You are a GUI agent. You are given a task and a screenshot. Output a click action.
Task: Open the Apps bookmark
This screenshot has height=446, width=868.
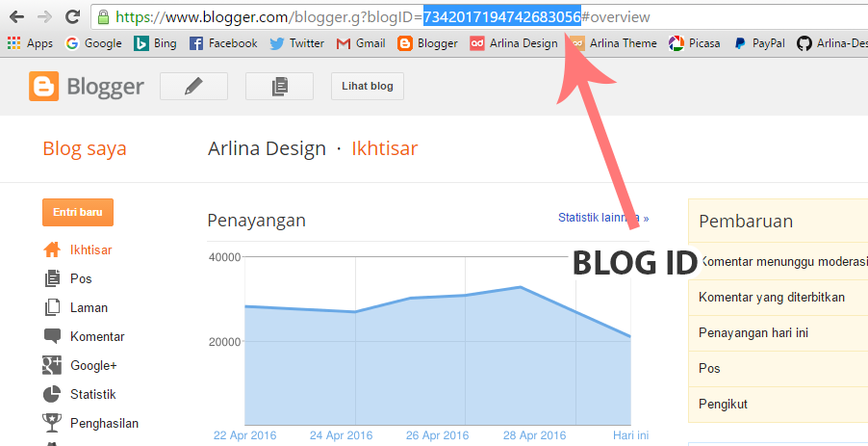click(31, 43)
